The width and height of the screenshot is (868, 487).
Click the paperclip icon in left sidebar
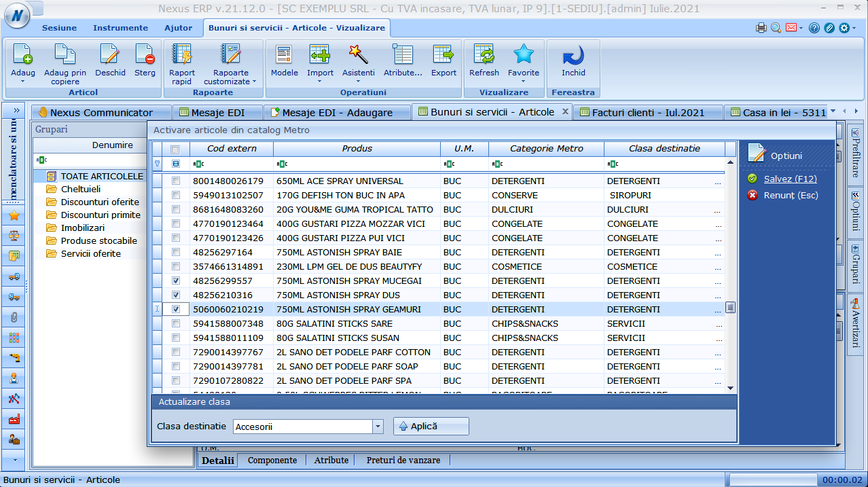[x=14, y=317]
